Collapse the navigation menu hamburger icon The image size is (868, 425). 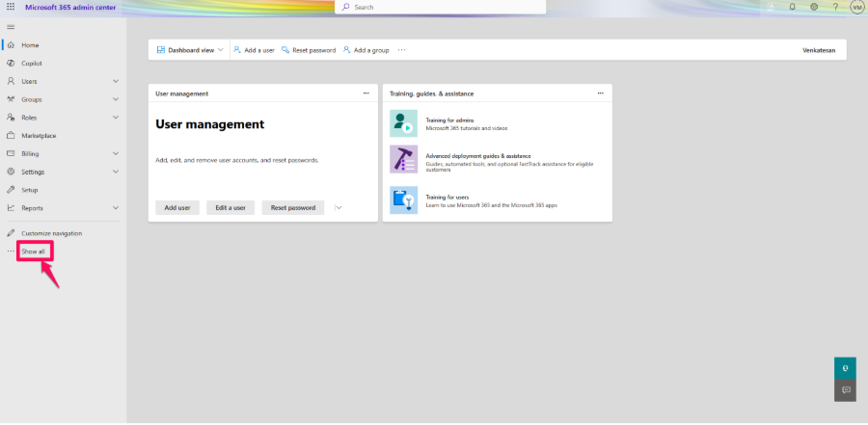(11, 27)
